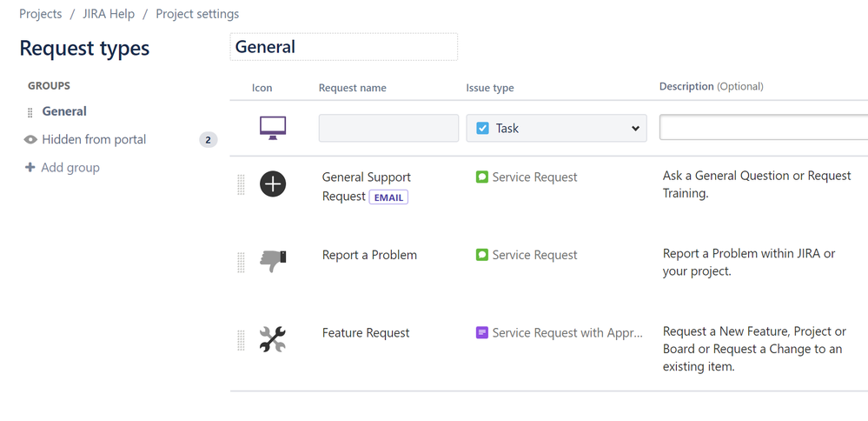Viewport: 868px width, 421px height.
Task: Click plus icon beside Add group
Action: coord(30,167)
